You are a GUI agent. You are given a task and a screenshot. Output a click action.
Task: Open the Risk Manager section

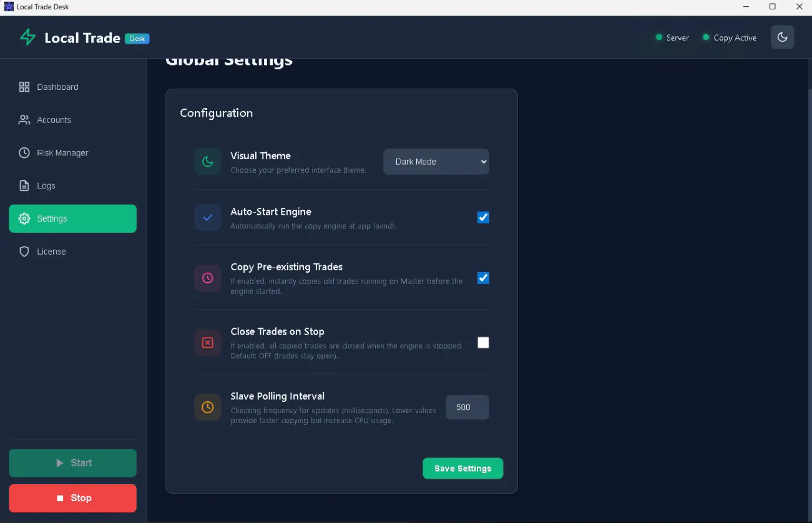pos(73,153)
